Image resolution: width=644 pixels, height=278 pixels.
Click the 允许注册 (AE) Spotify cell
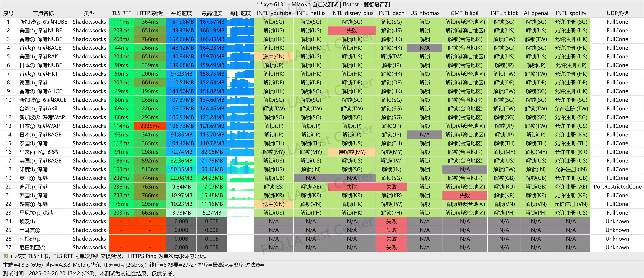pos(571,187)
